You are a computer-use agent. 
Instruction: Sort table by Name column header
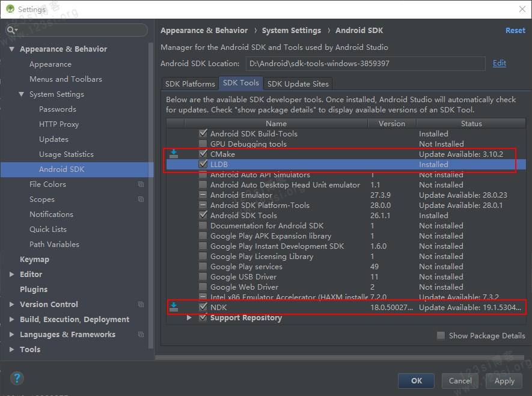(x=276, y=123)
